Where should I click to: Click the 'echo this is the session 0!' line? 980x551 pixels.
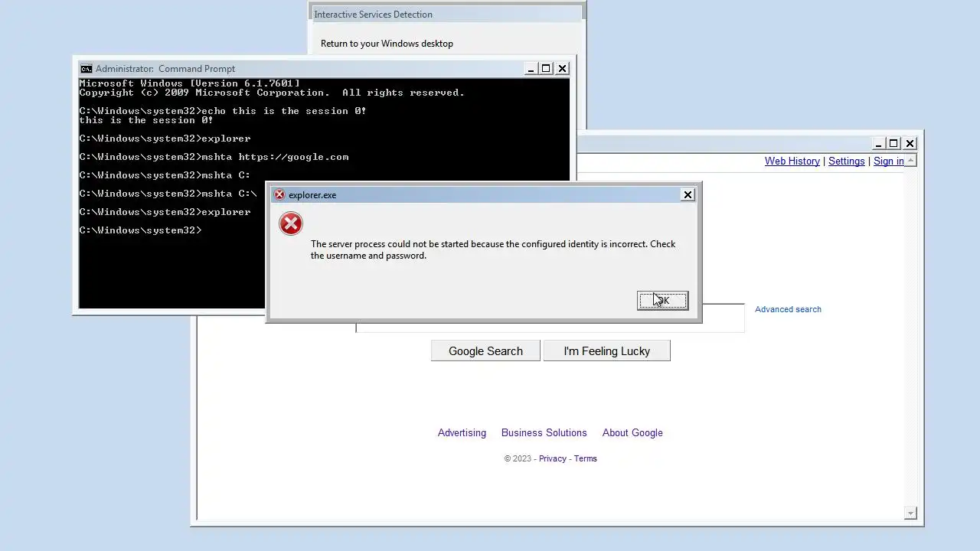(223, 111)
